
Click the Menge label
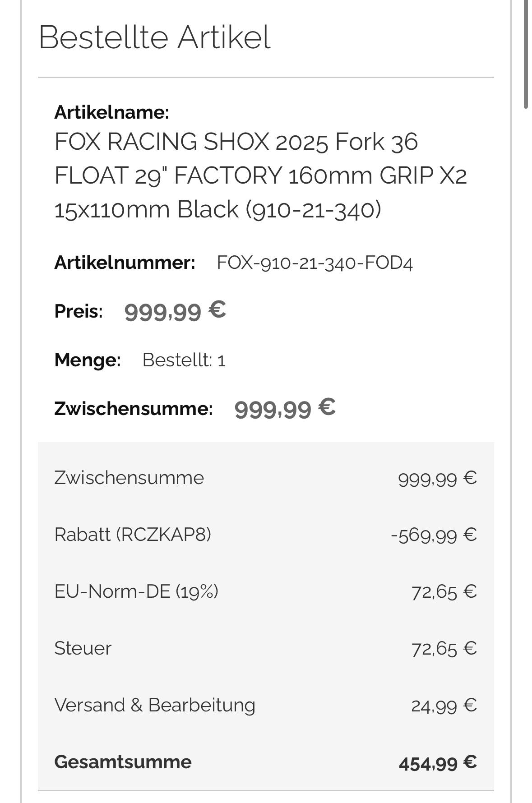point(87,360)
